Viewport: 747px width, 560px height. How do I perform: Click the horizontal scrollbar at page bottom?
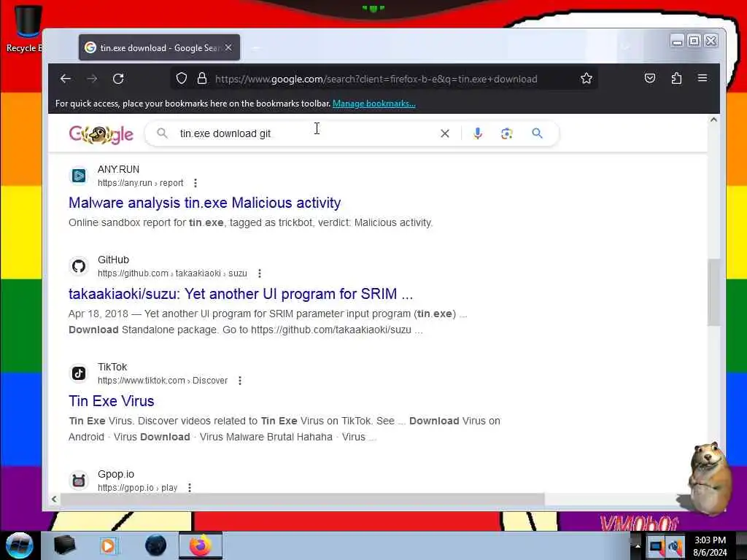pos(302,499)
